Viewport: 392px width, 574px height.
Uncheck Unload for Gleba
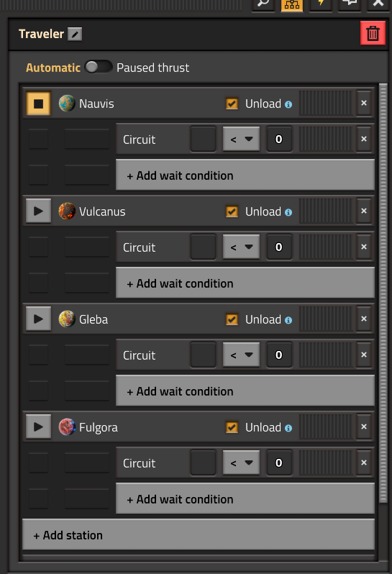232,319
